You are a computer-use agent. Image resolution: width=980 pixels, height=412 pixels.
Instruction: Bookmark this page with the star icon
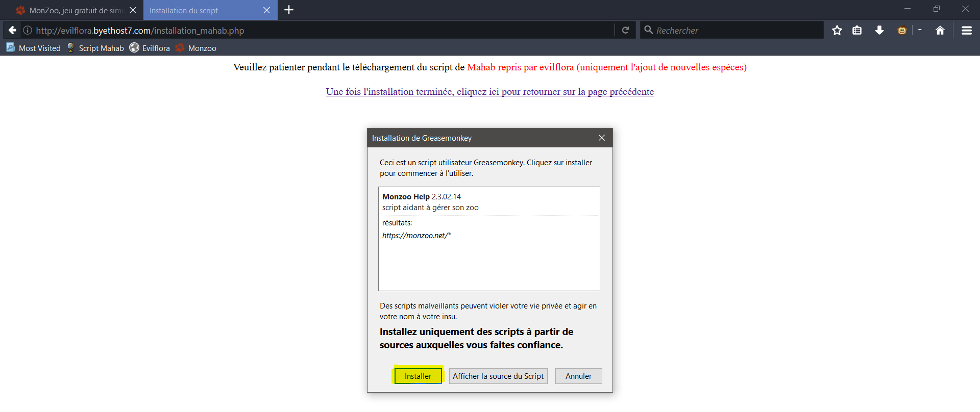(837, 30)
